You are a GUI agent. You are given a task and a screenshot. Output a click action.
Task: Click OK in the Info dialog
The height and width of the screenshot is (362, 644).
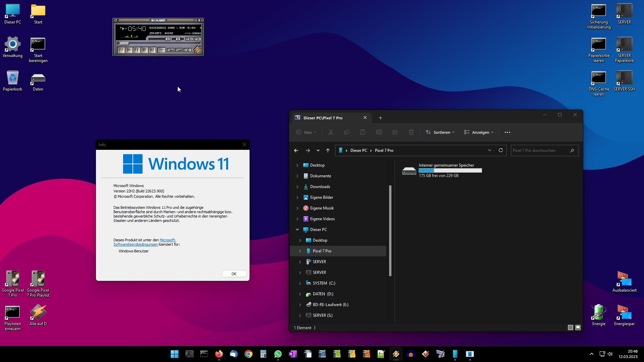[x=234, y=274]
